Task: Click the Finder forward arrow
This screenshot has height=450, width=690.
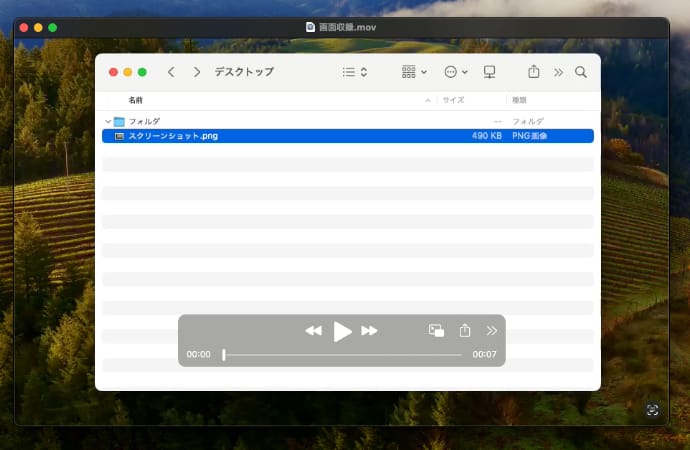Action: (196, 72)
